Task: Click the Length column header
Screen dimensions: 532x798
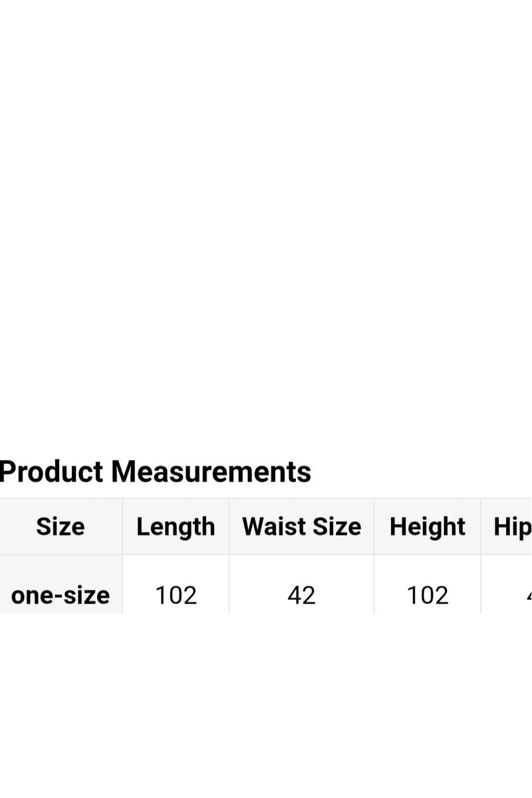Action: tap(176, 527)
